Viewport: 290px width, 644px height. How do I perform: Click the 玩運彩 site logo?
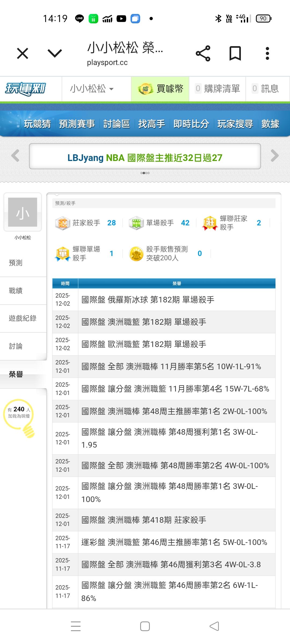point(26,89)
